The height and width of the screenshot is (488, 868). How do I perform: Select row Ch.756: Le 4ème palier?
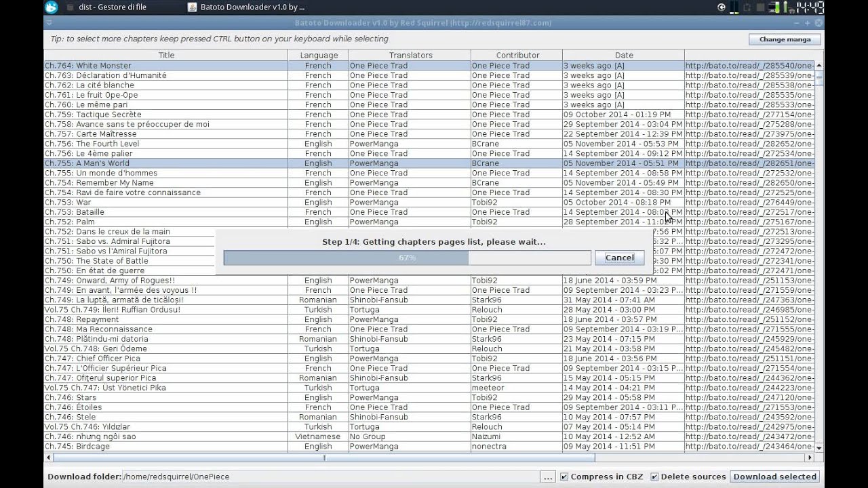click(429, 153)
